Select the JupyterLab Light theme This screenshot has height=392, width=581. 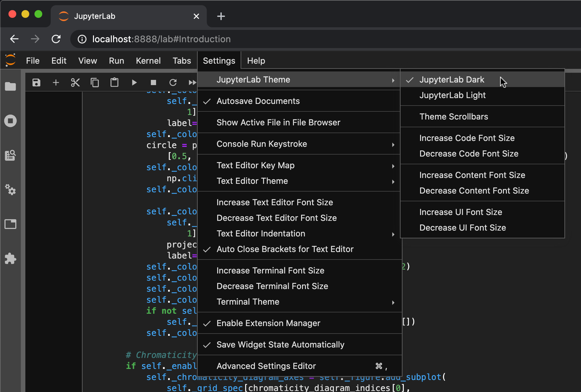(452, 95)
